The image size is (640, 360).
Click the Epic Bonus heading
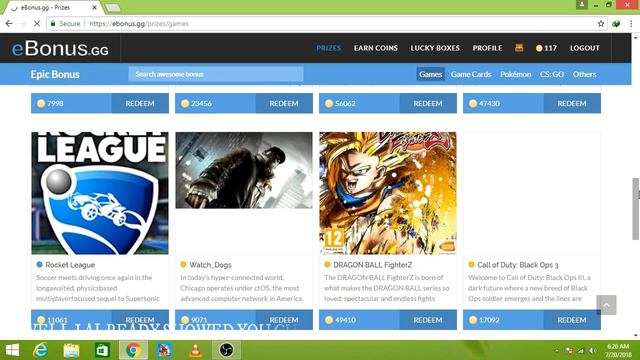[55, 74]
